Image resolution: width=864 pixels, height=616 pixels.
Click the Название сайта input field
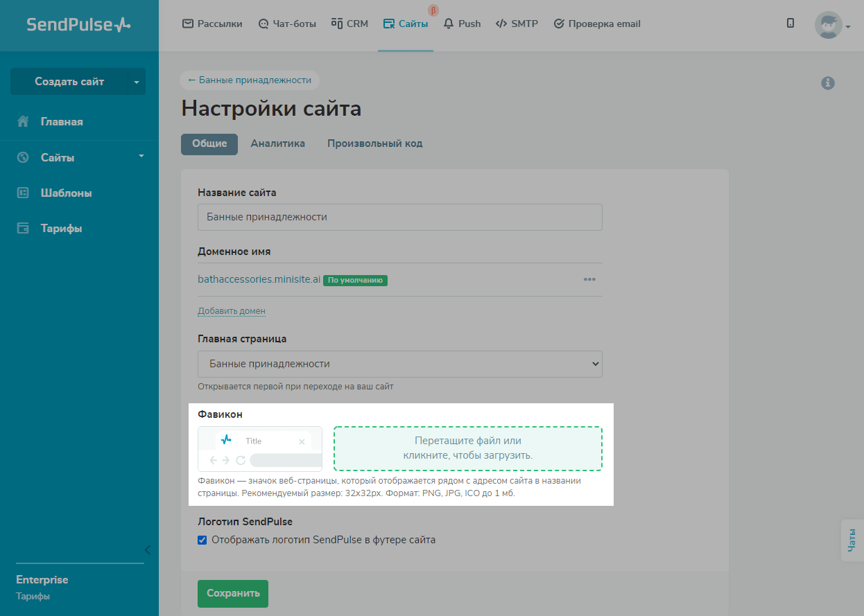(x=400, y=217)
